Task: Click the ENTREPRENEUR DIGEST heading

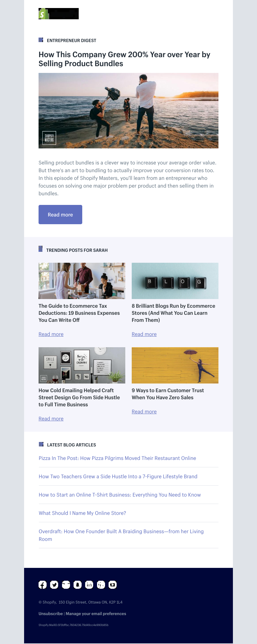Action: (x=71, y=40)
